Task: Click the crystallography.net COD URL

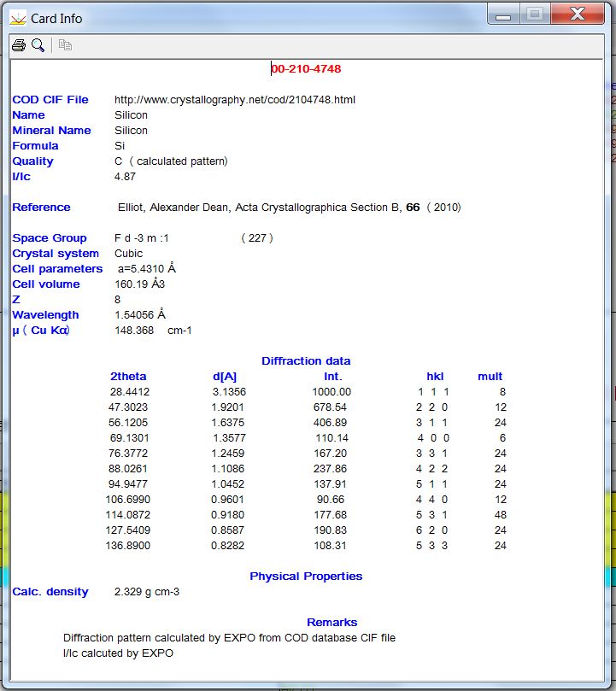Action: click(235, 100)
